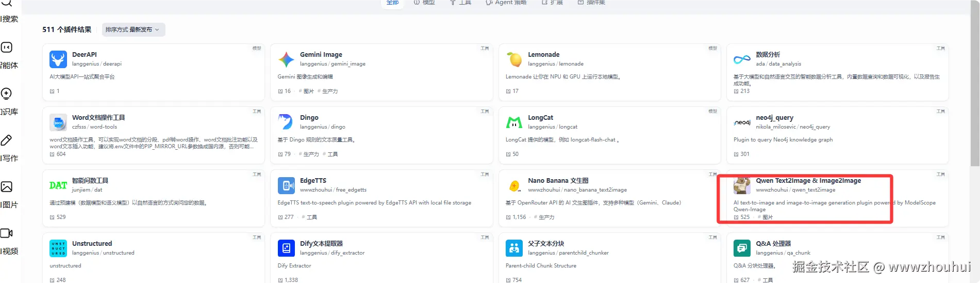Click the EdgeTTS speaker icon
Image resolution: width=980 pixels, height=283 pixels.
coord(286,185)
